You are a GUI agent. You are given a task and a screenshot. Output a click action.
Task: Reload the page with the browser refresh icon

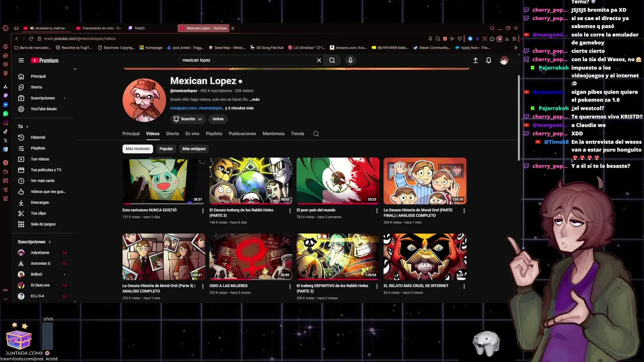point(31,39)
